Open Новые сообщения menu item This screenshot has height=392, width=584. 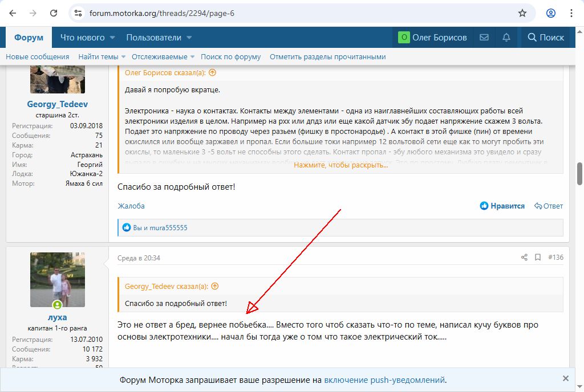pos(38,57)
